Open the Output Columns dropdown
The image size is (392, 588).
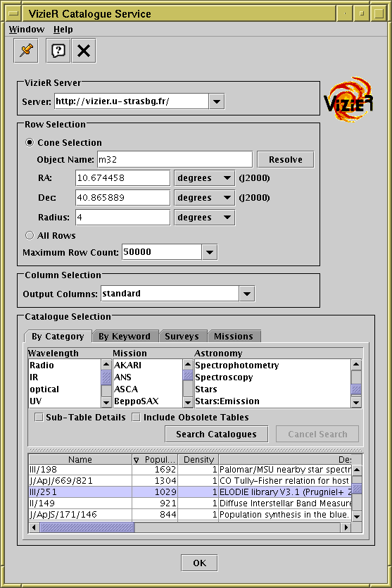[x=247, y=294]
